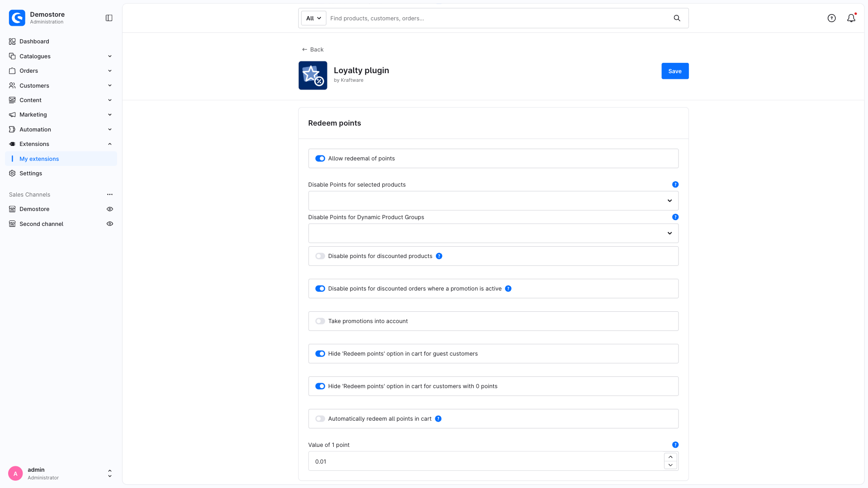Click the search magnifier icon
The image size is (868, 488).
pyautogui.click(x=677, y=18)
